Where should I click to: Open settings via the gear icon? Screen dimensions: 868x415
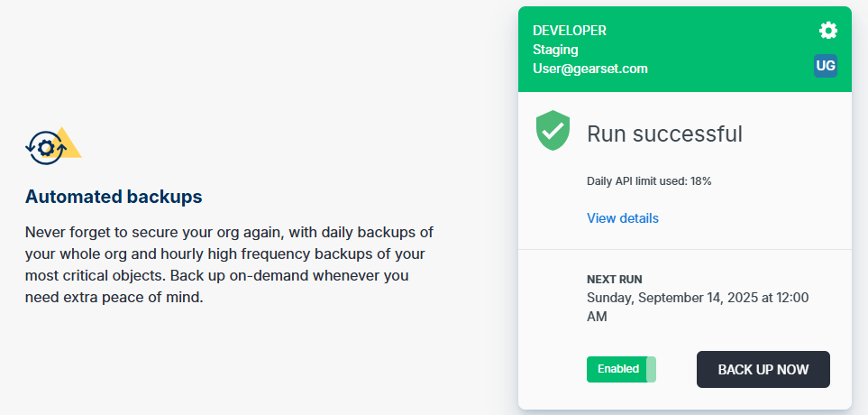coord(827,31)
